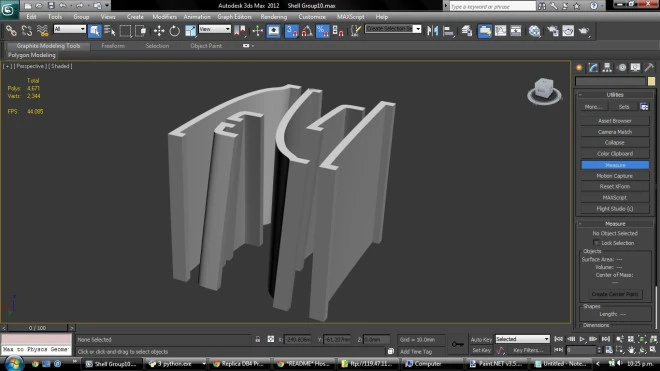Click the Mirror tool icon
Viewport: 660px width, 371px height.
click(432, 31)
